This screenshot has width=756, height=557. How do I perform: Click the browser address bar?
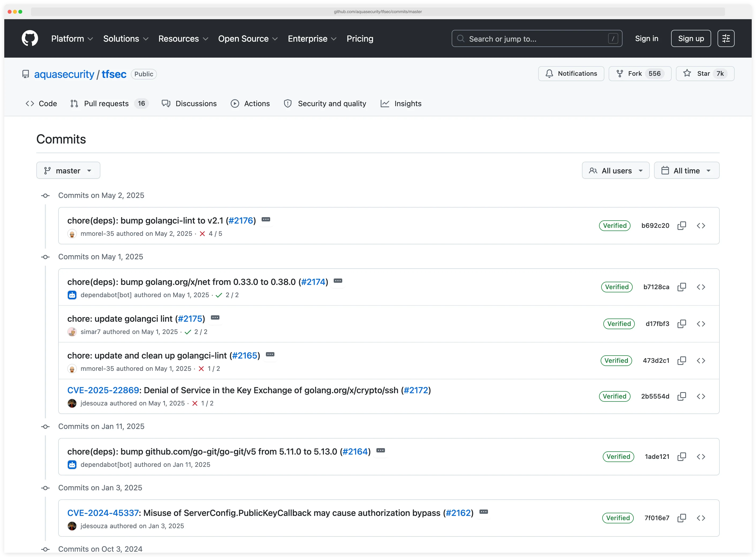click(377, 11)
